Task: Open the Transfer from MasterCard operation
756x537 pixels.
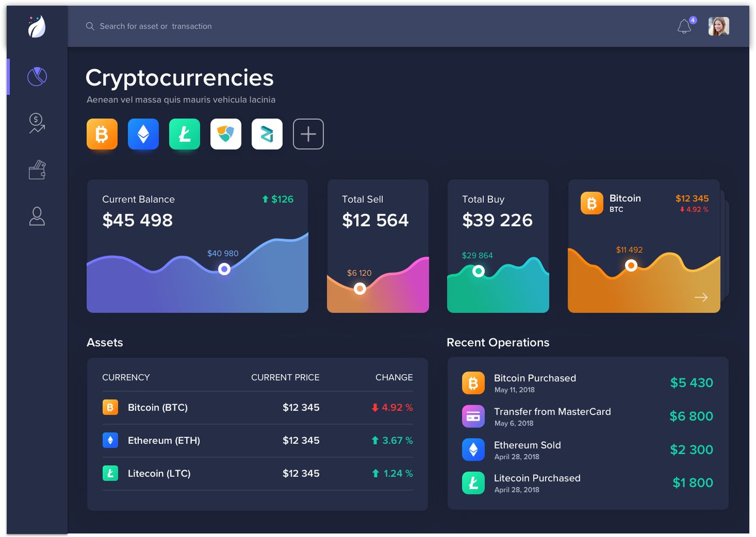Action: click(x=588, y=416)
